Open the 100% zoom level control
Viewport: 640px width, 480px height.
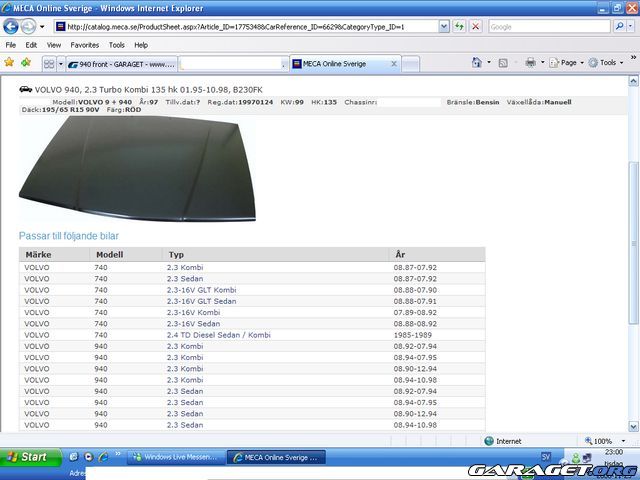point(602,440)
